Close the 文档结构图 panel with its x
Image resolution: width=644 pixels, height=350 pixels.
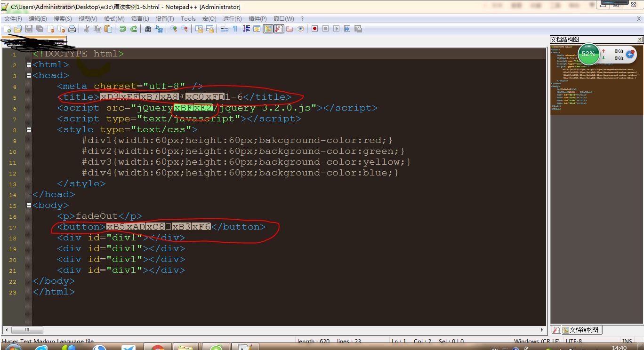point(640,40)
